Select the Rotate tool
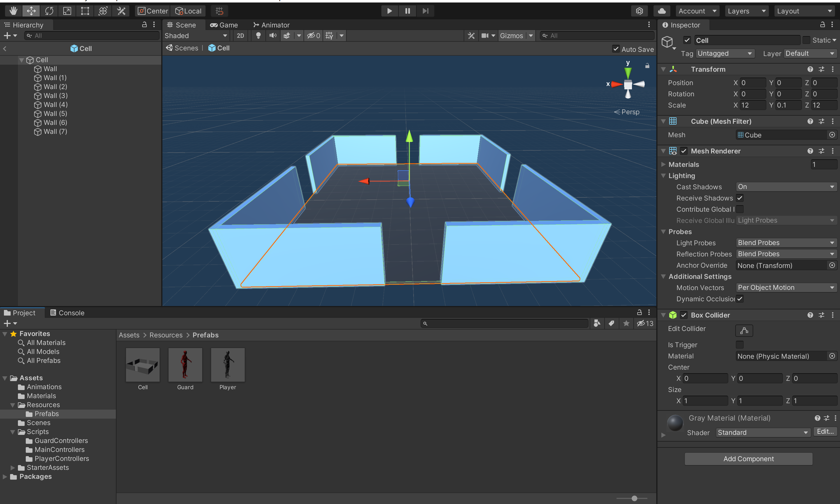The height and width of the screenshot is (504, 840). (x=49, y=11)
